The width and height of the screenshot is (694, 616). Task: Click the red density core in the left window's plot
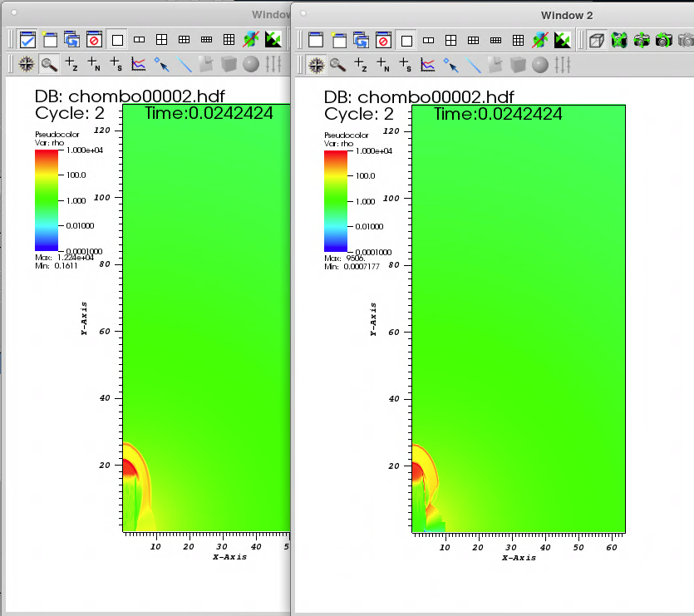click(129, 468)
